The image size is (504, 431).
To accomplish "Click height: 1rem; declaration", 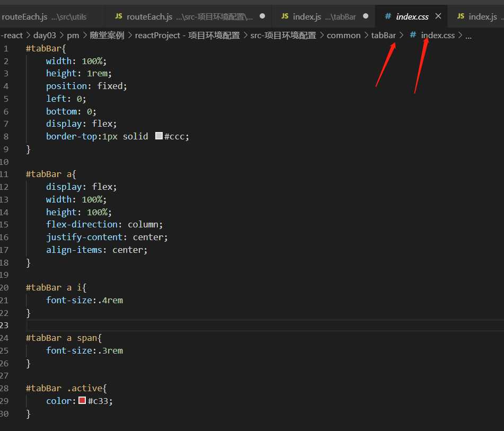I will tap(79, 74).
